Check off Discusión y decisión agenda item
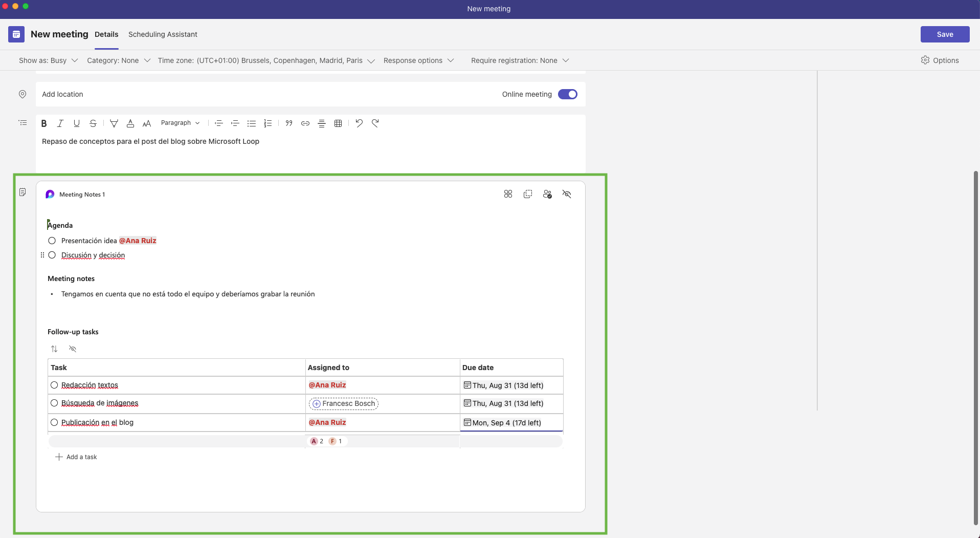The height and width of the screenshot is (538, 980). click(x=52, y=255)
